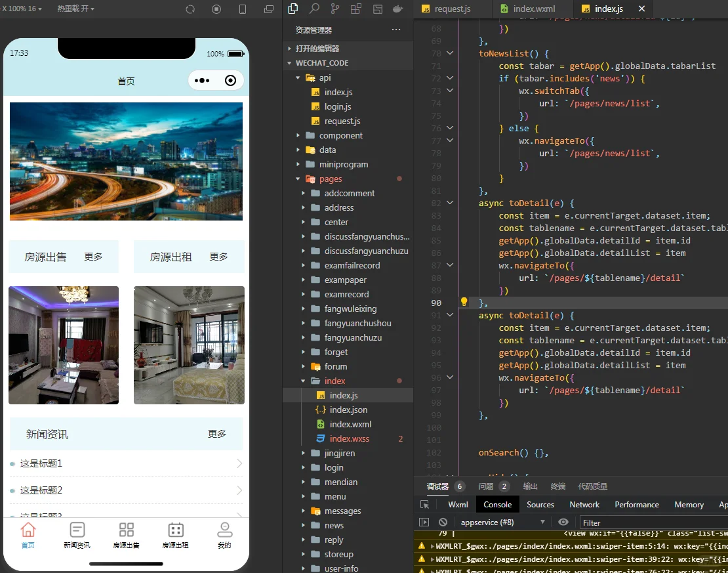This screenshot has height=573, width=728.
Task: Open the source control branch icon
Action: pyautogui.click(x=335, y=9)
